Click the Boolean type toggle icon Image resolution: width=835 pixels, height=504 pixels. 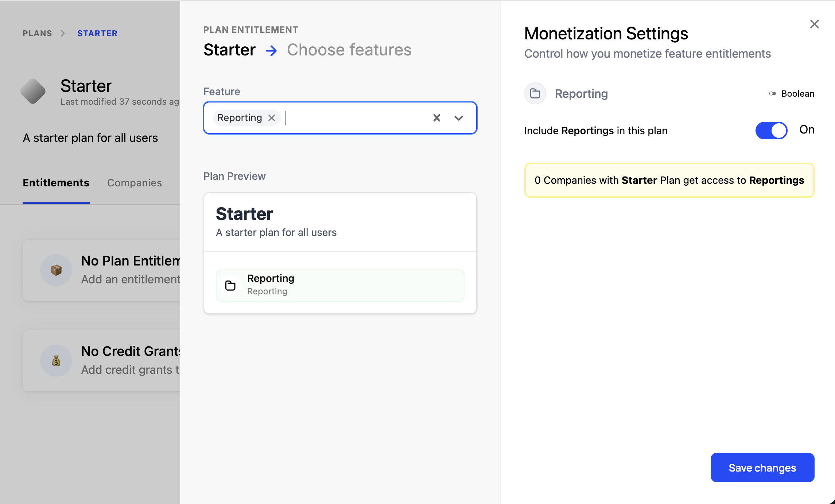click(772, 94)
